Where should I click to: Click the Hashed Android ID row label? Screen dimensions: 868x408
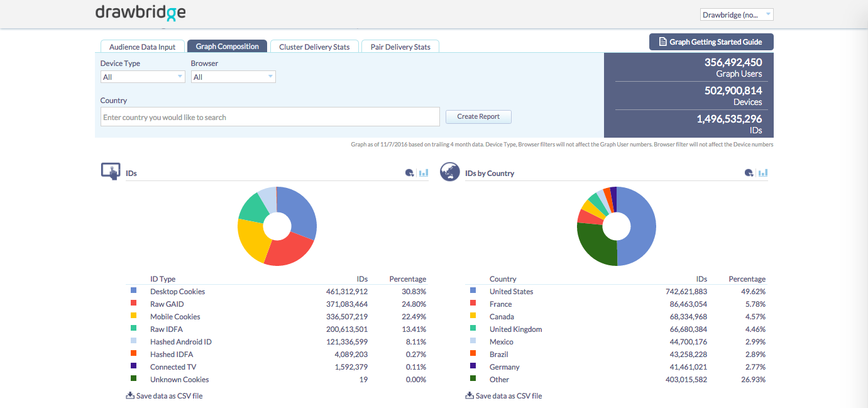[x=181, y=342]
